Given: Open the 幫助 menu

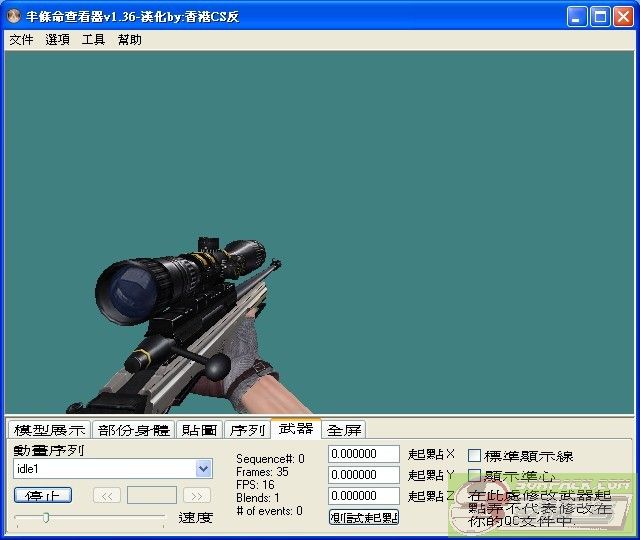Looking at the screenshot, I should [129, 40].
